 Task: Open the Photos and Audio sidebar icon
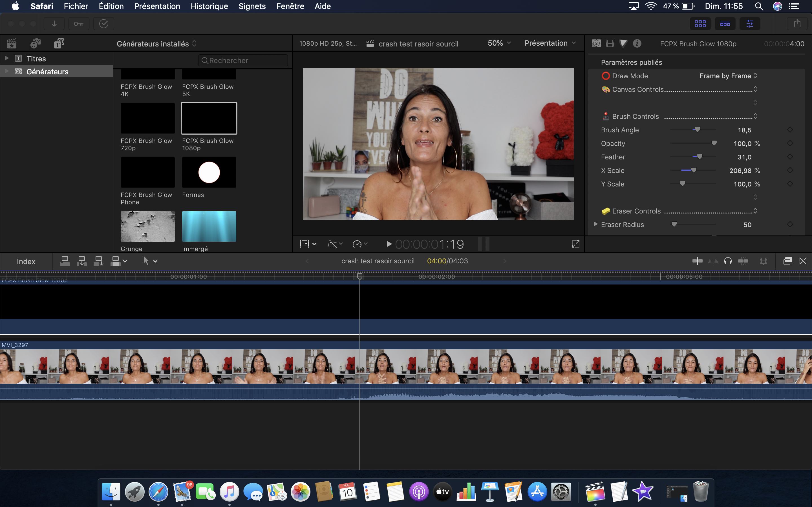click(x=35, y=44)
